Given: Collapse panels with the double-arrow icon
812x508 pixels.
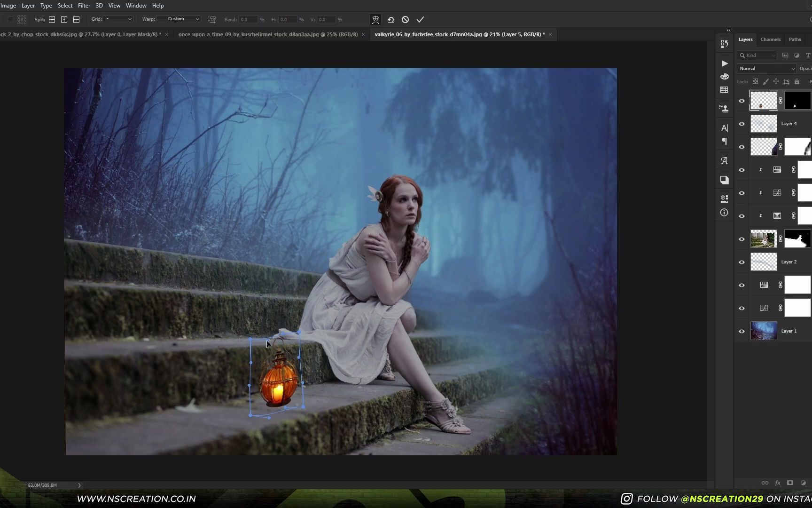Looking at the screenshot, I should 728,30.
